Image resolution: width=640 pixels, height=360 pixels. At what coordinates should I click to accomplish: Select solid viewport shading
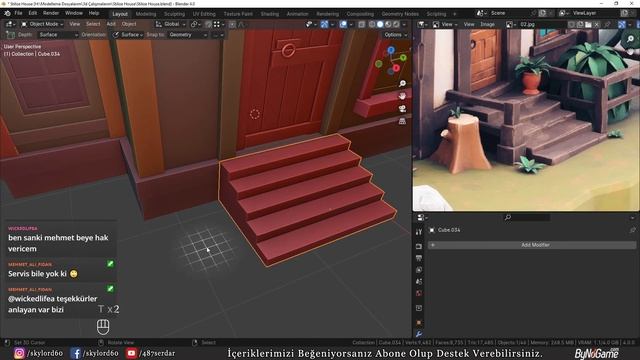point(380,24)
